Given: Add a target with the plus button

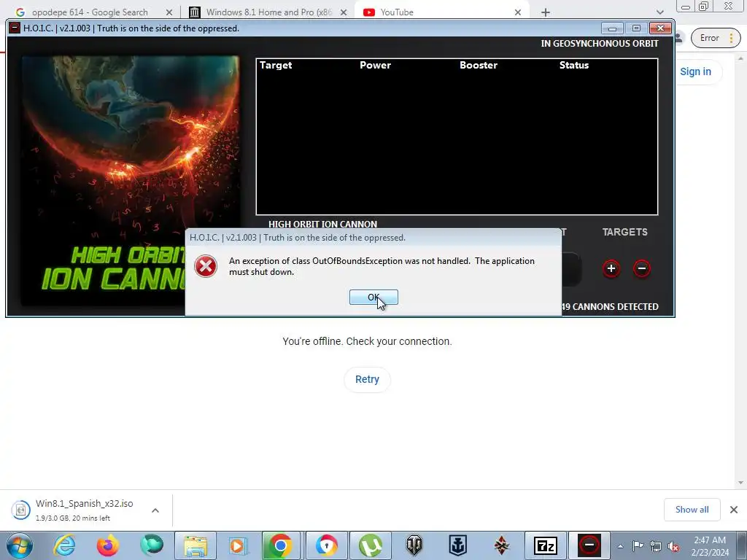Looking at the screenshot, I should pyautogui.click(x=611, y=268).
